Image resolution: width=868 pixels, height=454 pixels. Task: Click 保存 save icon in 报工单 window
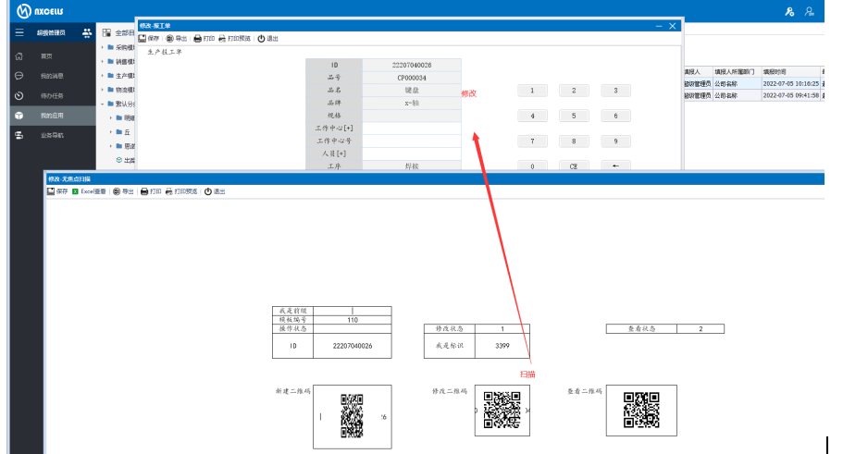143,39
